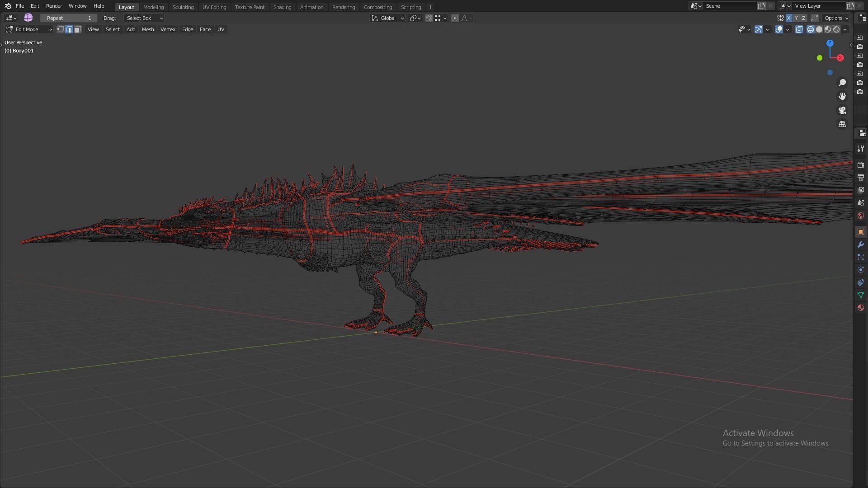This screenshot has width=868, height=488.
Task: Toggle Z axis mesh symmetry
Action: point(803,18)
